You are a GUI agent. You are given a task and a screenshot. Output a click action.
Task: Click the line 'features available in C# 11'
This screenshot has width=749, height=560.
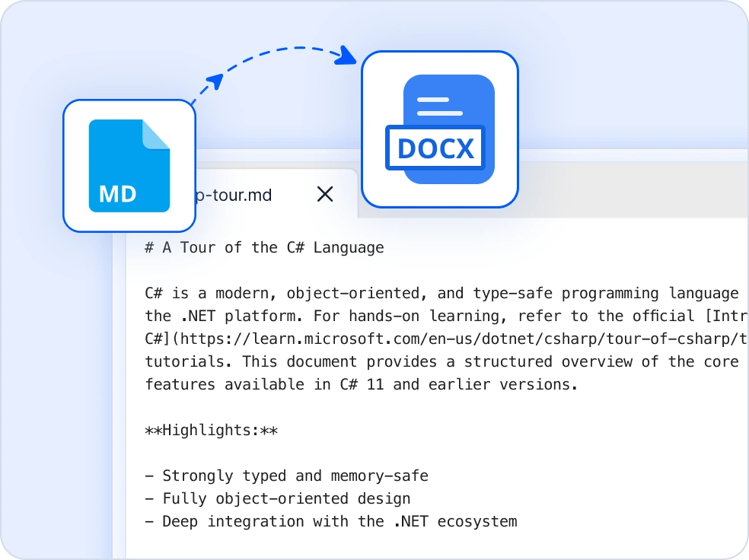point(362,384)
